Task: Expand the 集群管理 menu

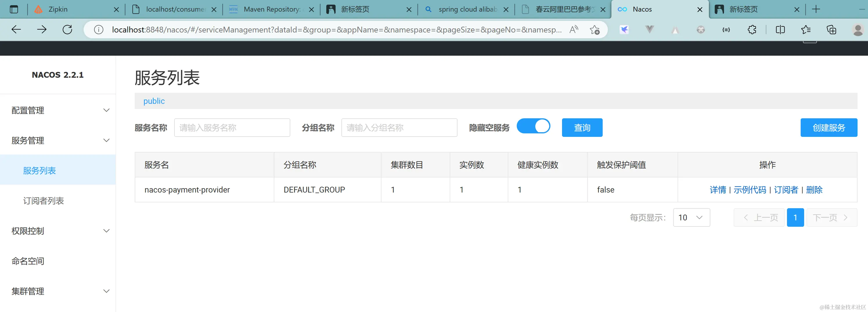Action: point(58,291)
